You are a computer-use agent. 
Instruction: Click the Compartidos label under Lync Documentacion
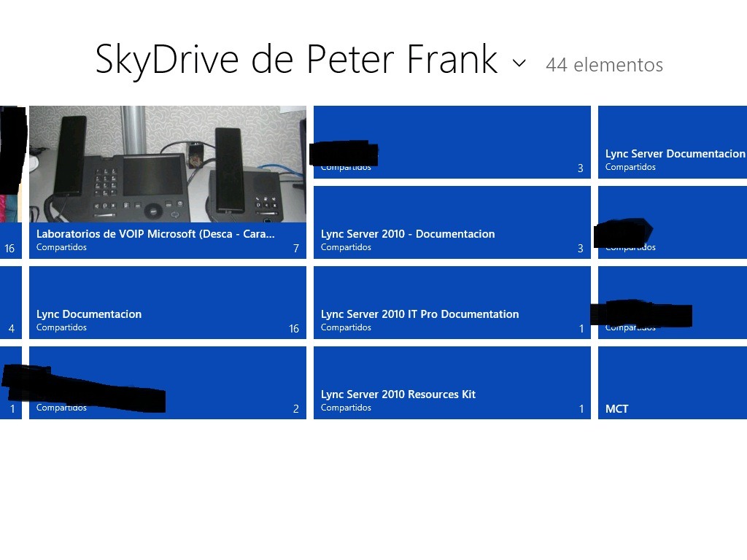pos(62,327)
